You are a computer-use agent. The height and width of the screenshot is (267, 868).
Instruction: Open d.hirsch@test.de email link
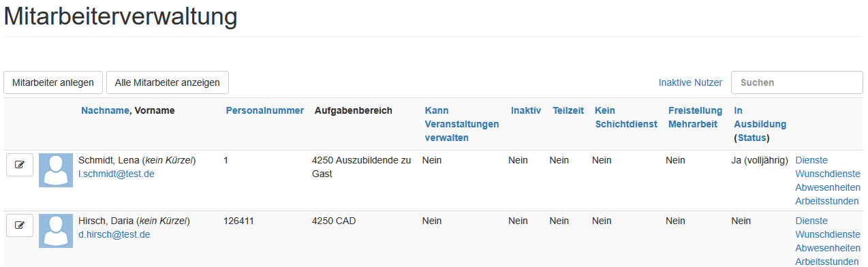tap(114, 234)
